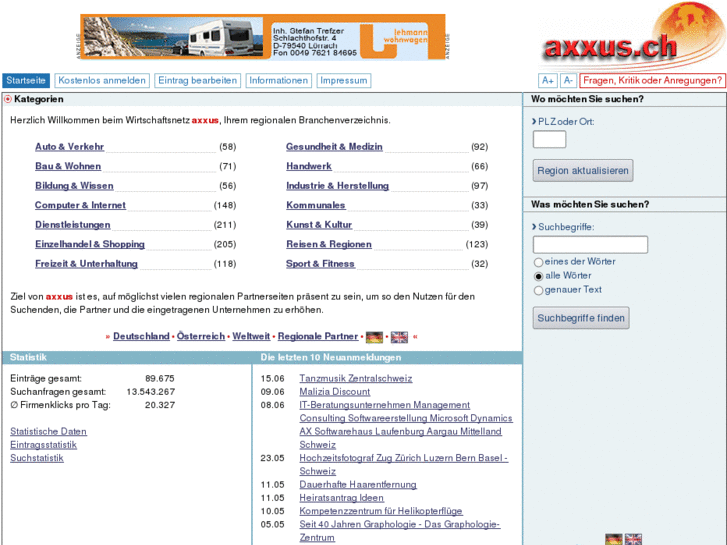Switch to the Informationen tab

[279, 81]
